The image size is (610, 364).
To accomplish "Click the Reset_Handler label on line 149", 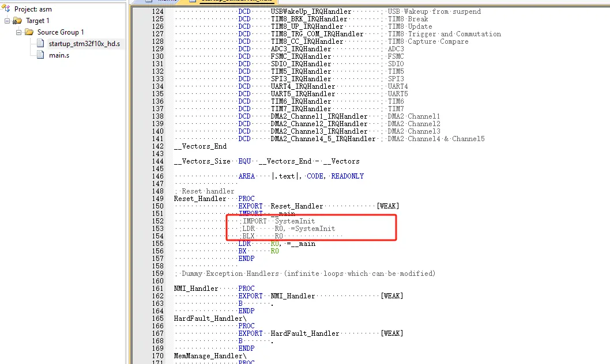I will click(200, 199).
